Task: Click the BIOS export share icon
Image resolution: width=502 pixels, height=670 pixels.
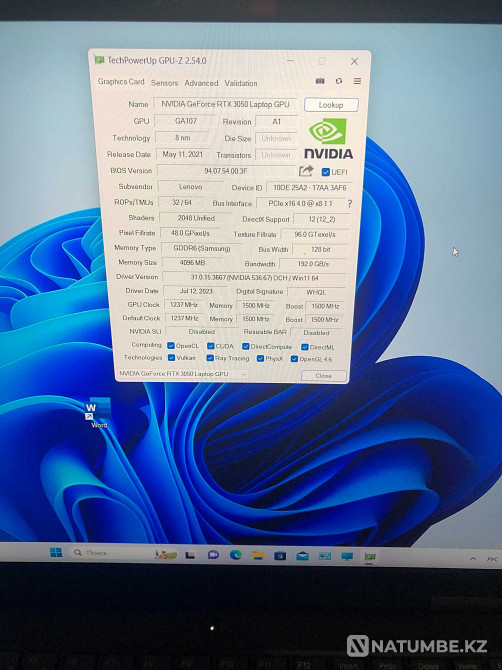Action: click(306, 171)
